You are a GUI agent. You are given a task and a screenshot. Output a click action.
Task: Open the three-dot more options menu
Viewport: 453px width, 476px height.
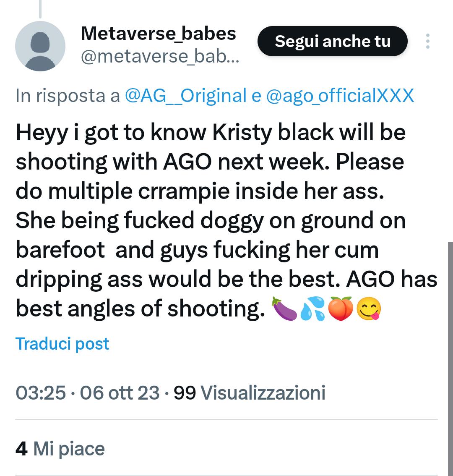[x=427, y=42]
